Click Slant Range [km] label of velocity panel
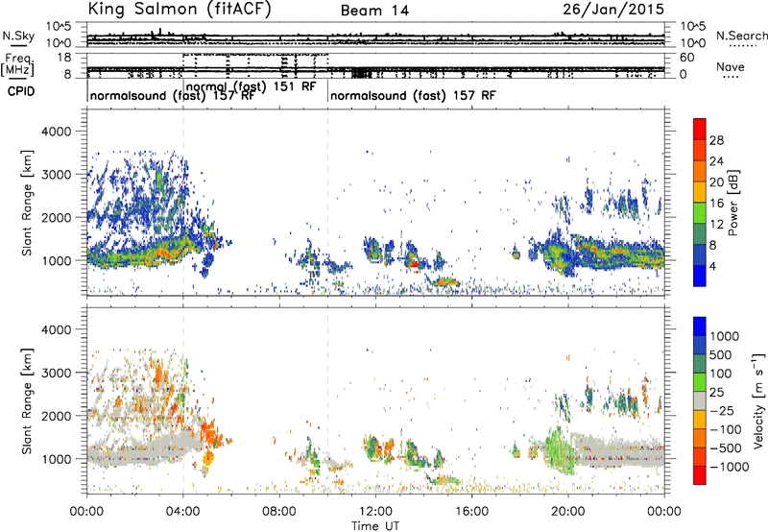The width and height of the screenshot is (768, 532). (27, 401)
